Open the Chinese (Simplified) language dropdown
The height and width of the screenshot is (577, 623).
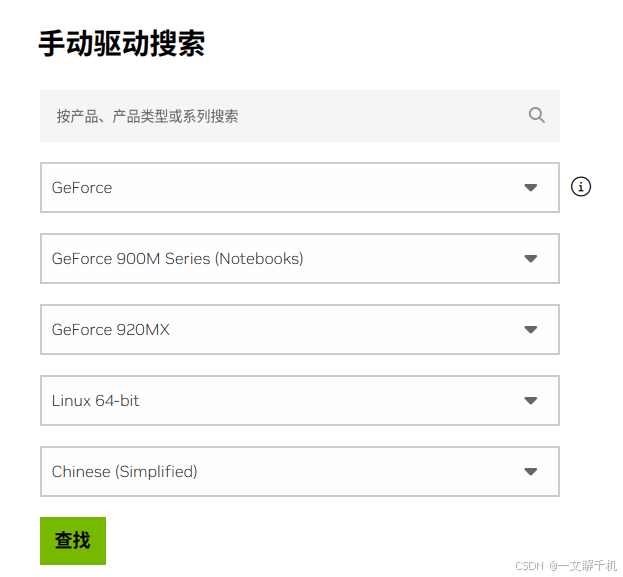pos(299,472)
